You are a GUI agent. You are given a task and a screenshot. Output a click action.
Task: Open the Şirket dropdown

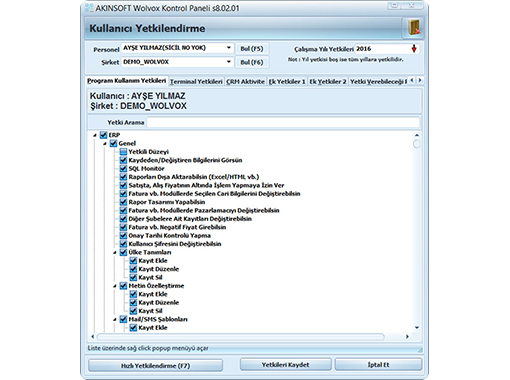pyautogui.click(x=229, y=62)
